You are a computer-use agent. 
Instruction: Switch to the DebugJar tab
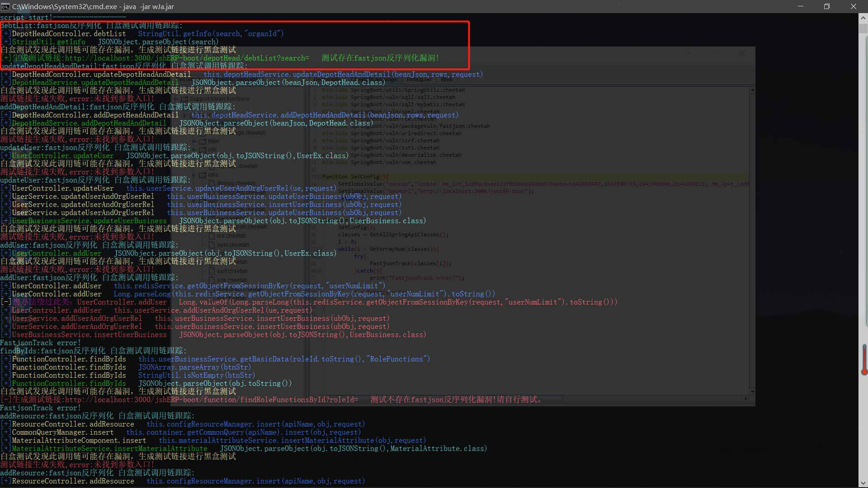click(x=419, y=80)
